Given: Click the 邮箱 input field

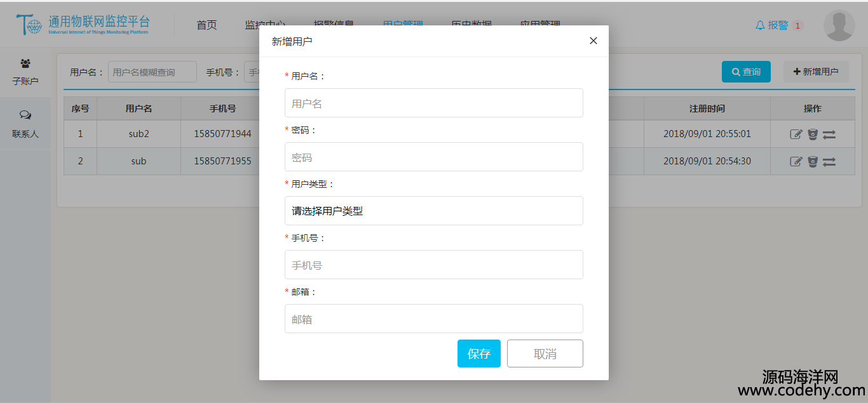Looking at the screenshot, I should point(433,319).
